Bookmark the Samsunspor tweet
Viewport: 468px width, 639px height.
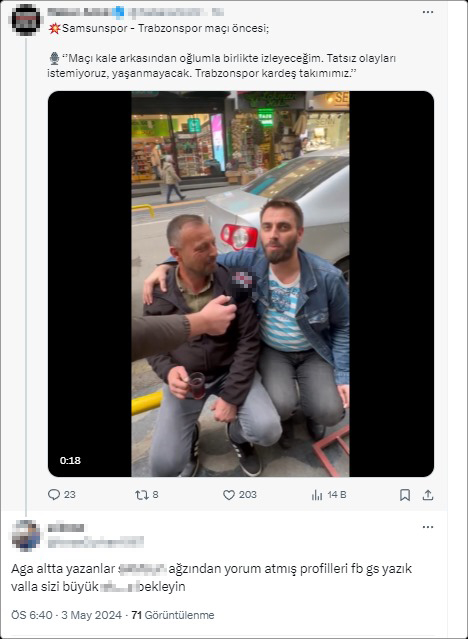[x=405, y=495]
